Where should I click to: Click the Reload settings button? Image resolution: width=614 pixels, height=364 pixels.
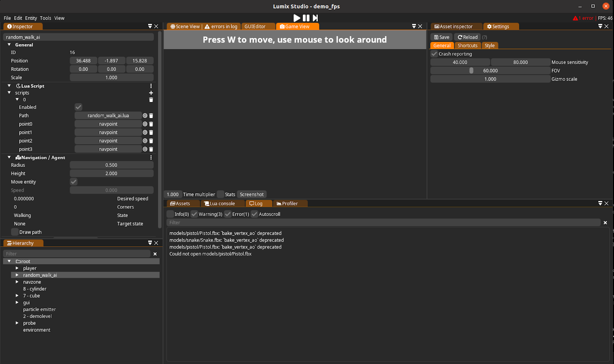pos(467,37)
